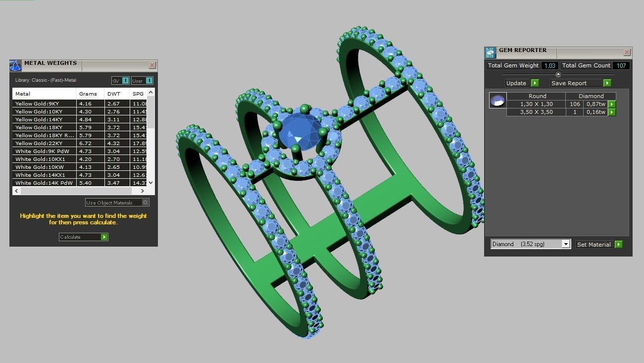Click the metal list scroll left arrow
This screenshot has height=363, width=644.
click(16, 191)
